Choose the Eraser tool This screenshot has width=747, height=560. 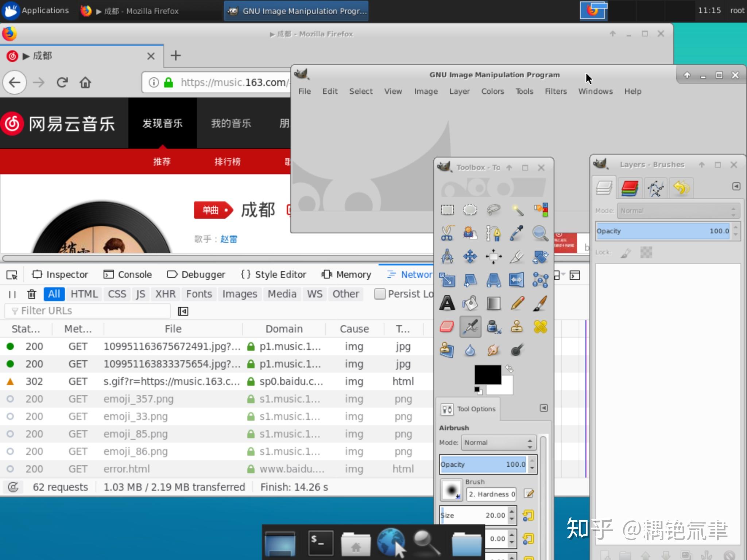[x=447, y=327]
